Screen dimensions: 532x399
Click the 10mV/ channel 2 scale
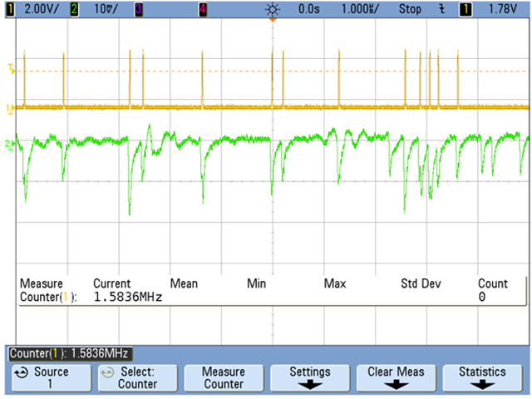(x=106, y=9)
